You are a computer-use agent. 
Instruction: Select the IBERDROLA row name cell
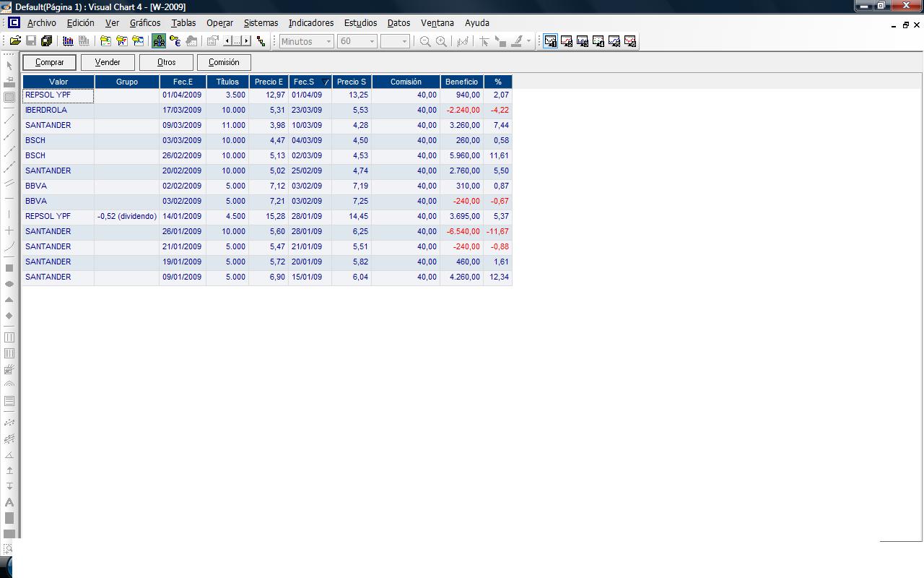click(58, 110)
